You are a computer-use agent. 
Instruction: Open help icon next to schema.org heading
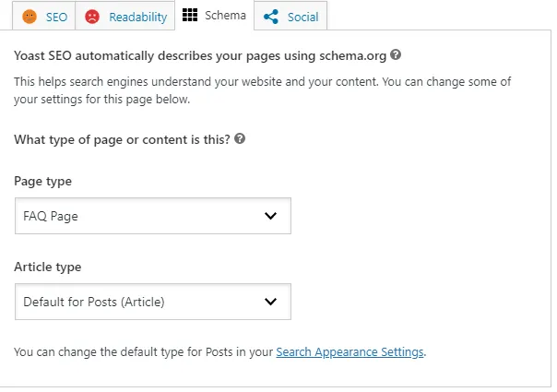396,55
